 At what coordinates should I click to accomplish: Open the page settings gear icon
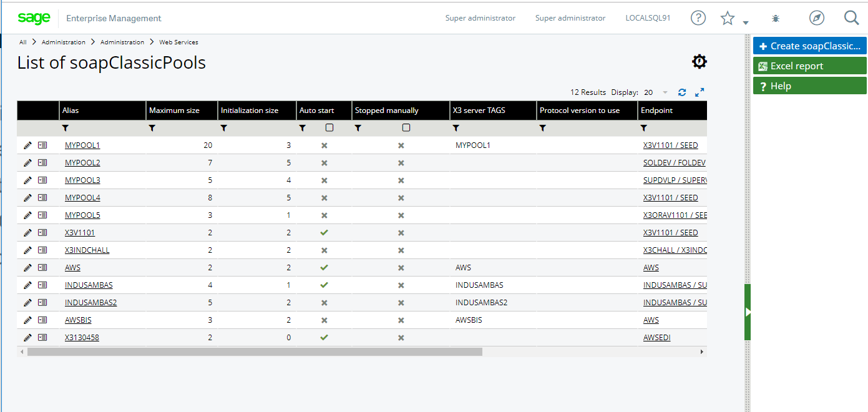tap(700, 62)
